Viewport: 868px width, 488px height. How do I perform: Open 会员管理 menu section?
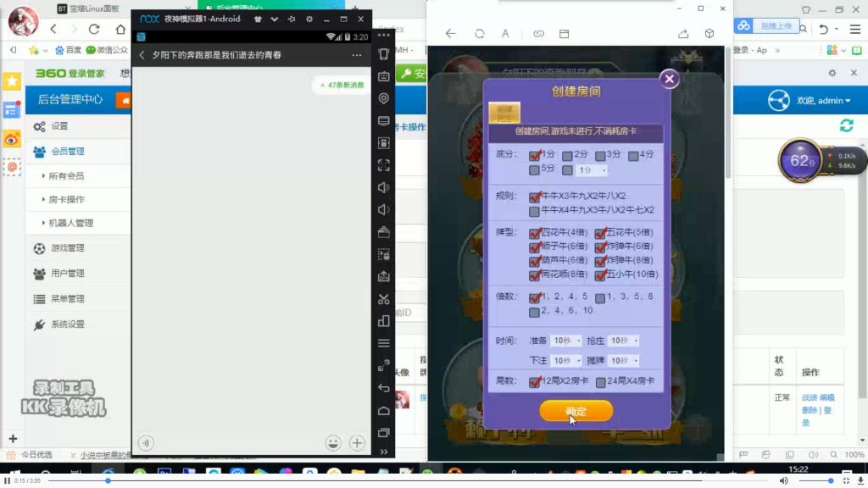[x=68, y=151]
